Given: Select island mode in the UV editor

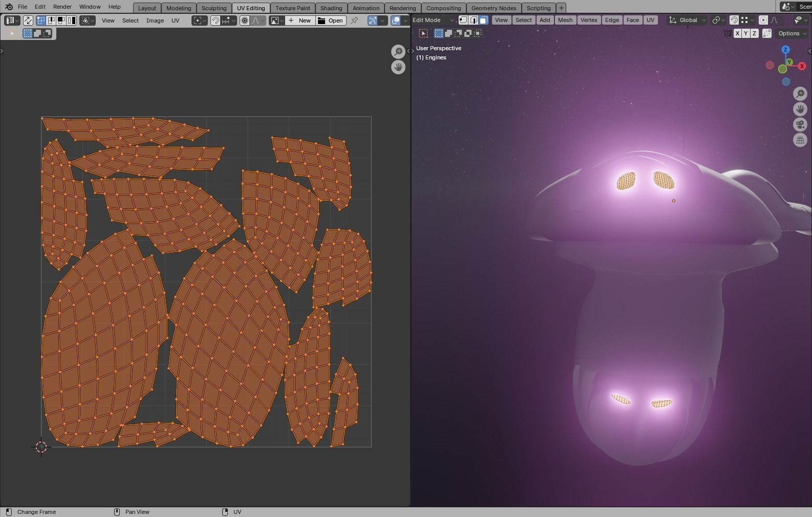Looking at the screenshot, I should click(x=71, y=20).
